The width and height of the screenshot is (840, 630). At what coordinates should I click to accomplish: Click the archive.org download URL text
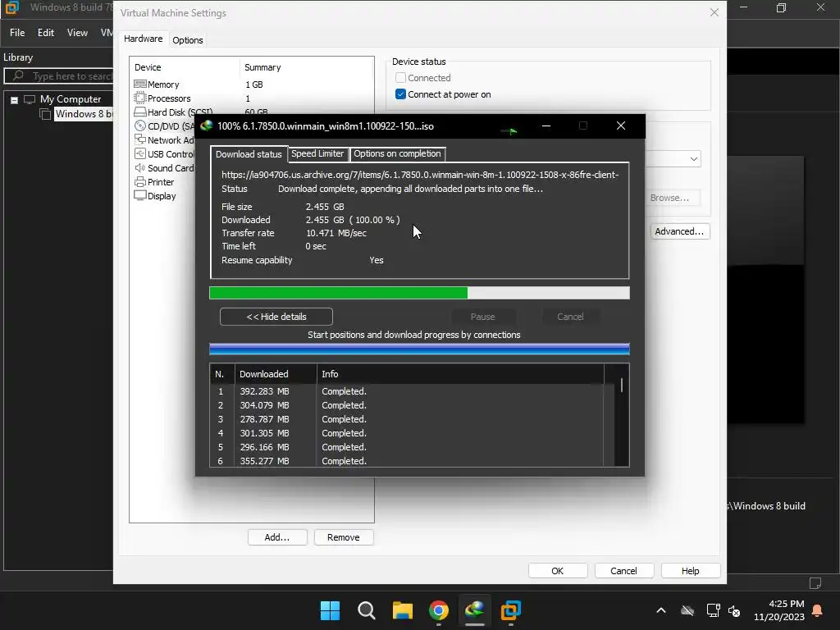pos(420,175)
